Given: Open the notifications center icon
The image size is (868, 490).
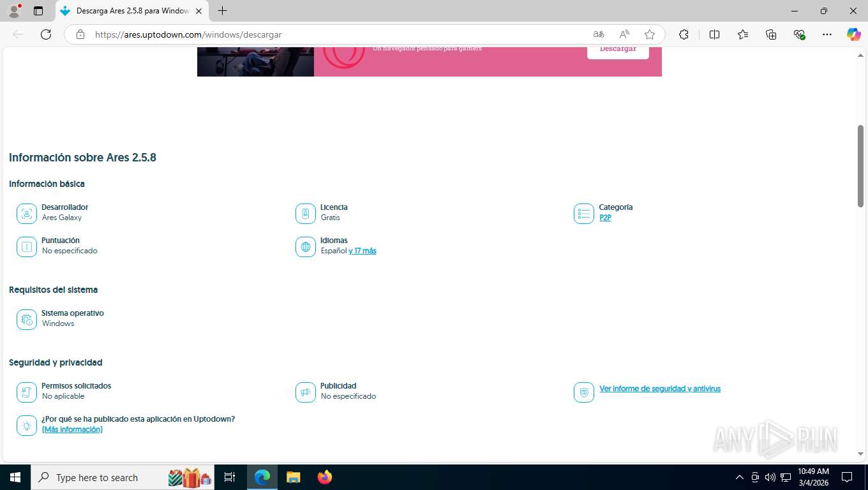Looking at the screenshot, I should [x=847, y=477].
